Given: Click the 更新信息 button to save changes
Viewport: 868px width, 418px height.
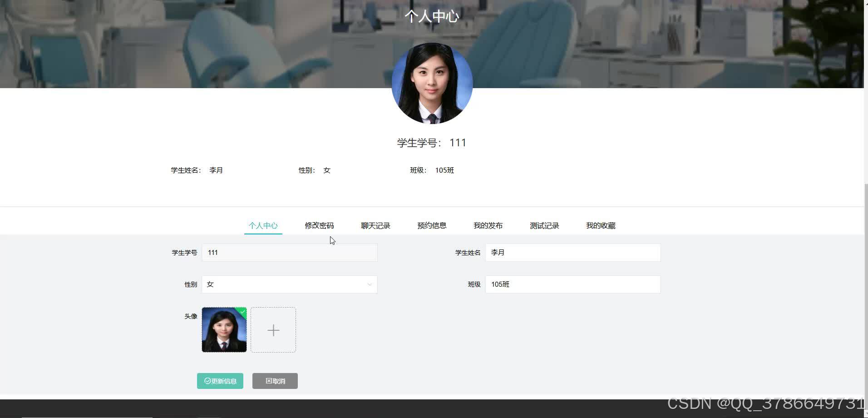Looking at the screenshot, I should coord(220,381).
